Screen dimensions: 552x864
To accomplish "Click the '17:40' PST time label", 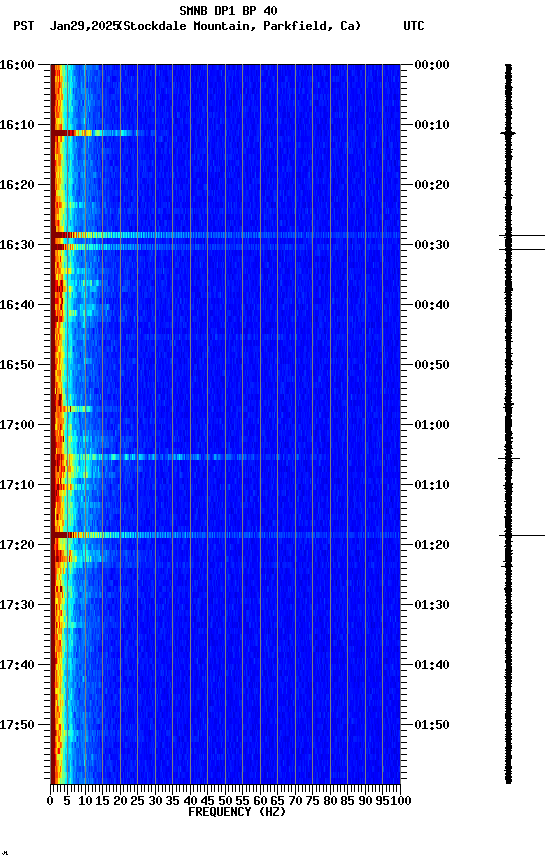I will [17, 665].
